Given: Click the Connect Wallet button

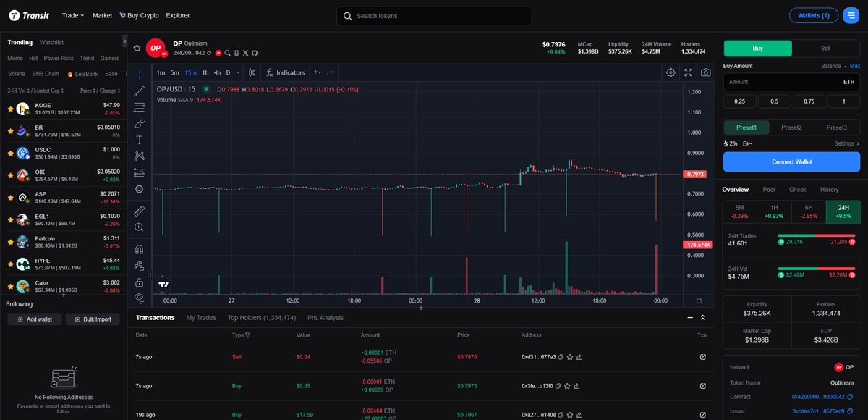Looking at the screenshot, I should pyautogui.click(x=792, y=161).
